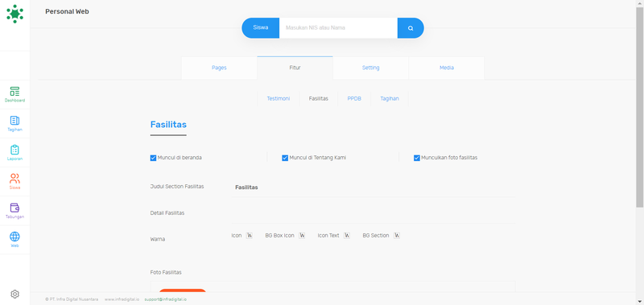Screen dimensions: 644x305
Task: Edit the Judul Section Fasilitas field
Action: (x=373, y=188)
